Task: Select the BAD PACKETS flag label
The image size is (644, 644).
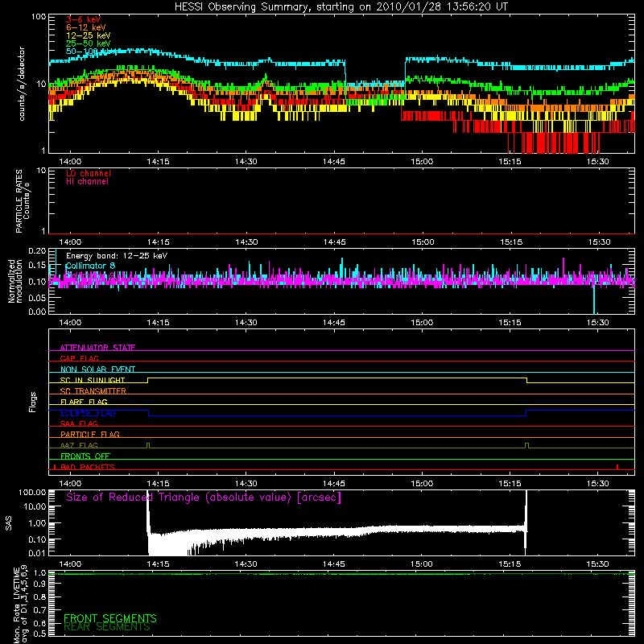Action: [x=88, y=467]
